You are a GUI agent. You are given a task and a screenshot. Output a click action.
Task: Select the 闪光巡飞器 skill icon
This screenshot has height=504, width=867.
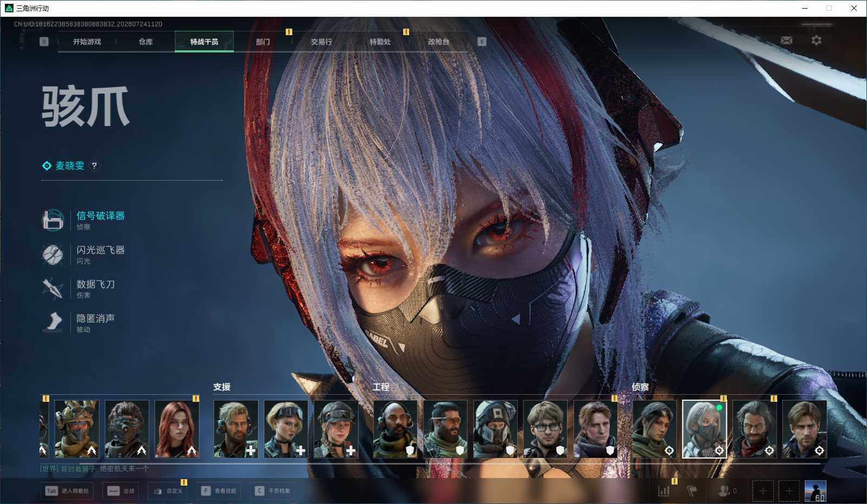(x=53, y=254)
